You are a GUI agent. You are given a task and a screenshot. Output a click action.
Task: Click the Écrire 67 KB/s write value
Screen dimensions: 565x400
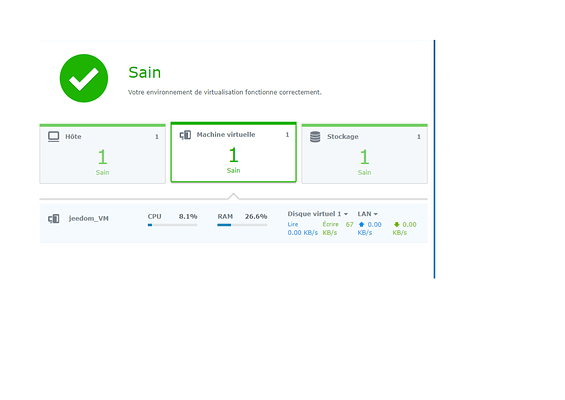338,228
